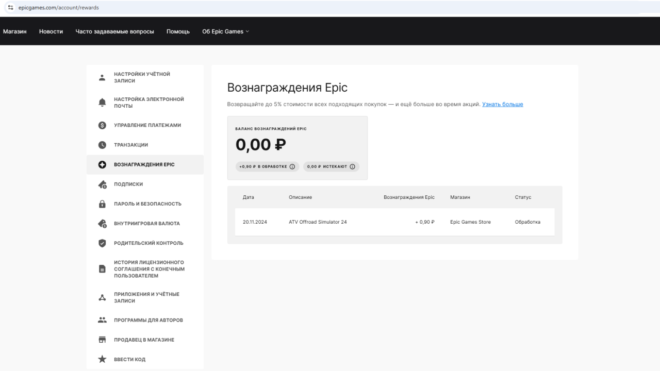The height and width of the screenshot is (371, 660).
Task: Click the subscriptions icon in the sidebar
Action: pyautogui.click(x=102, y=184)
